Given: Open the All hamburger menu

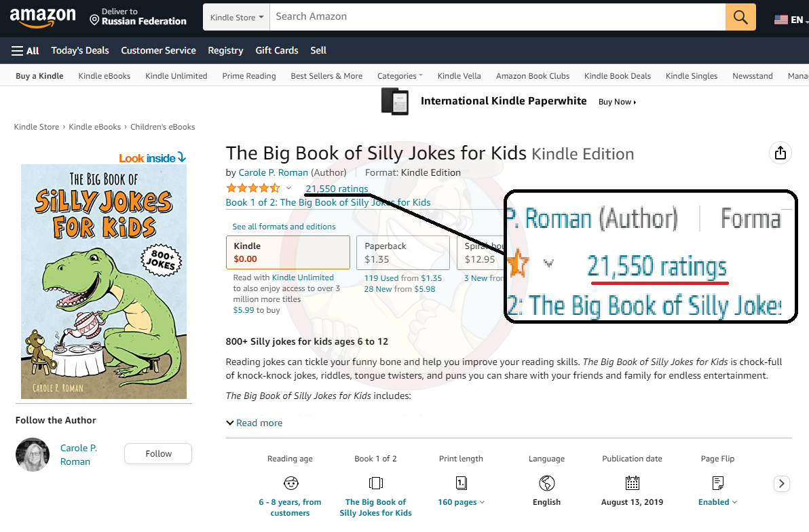Looking at the screenshot, I should click(25, 50).
